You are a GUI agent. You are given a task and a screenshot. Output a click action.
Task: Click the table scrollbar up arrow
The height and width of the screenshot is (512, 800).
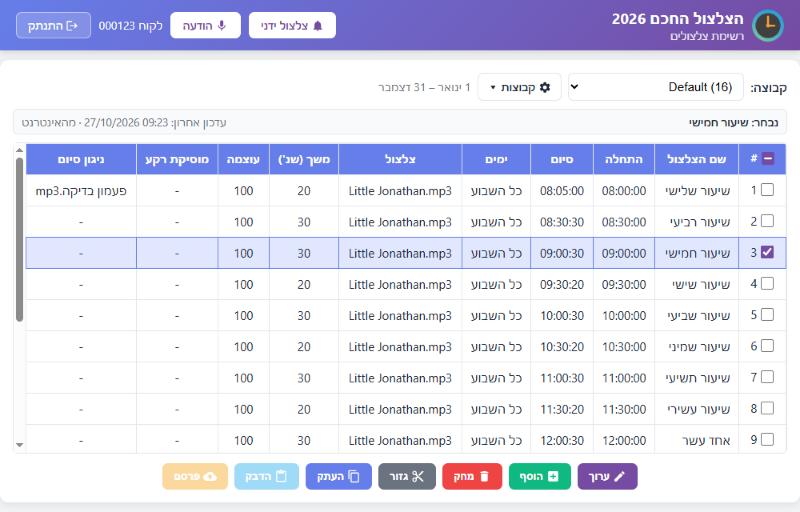click(19, 150)
